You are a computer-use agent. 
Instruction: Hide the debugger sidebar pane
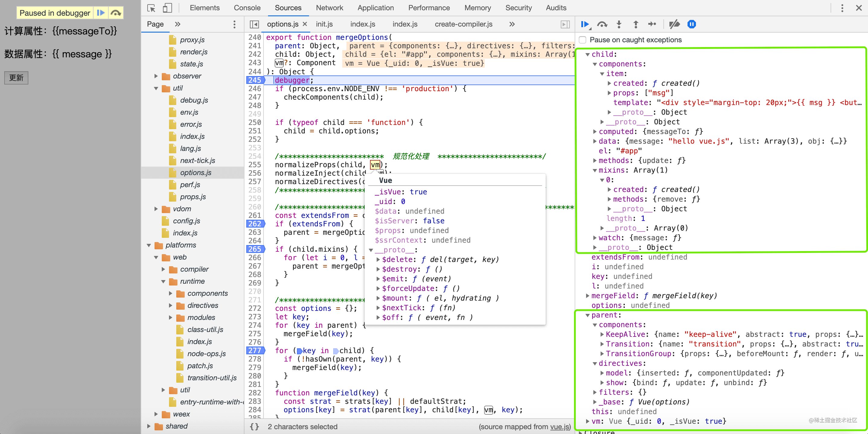pos(565,24)
